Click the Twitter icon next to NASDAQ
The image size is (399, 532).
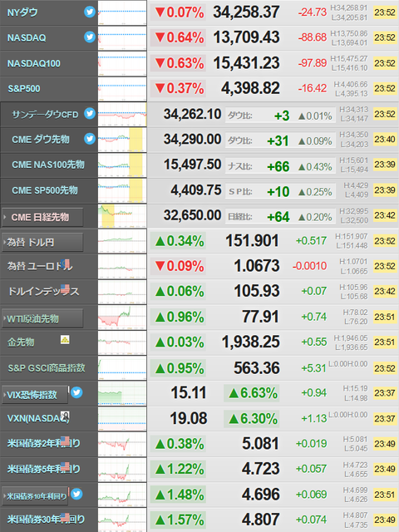[x=90, y=37]
